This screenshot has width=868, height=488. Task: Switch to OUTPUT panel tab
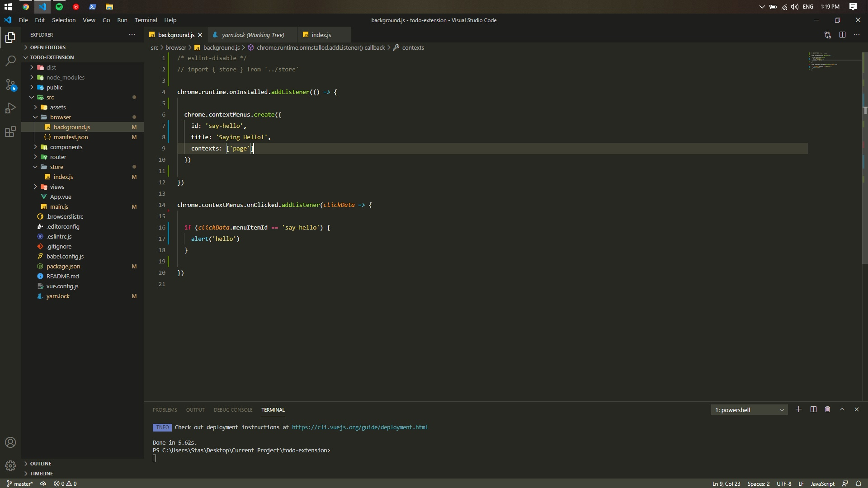pos(195,410)
